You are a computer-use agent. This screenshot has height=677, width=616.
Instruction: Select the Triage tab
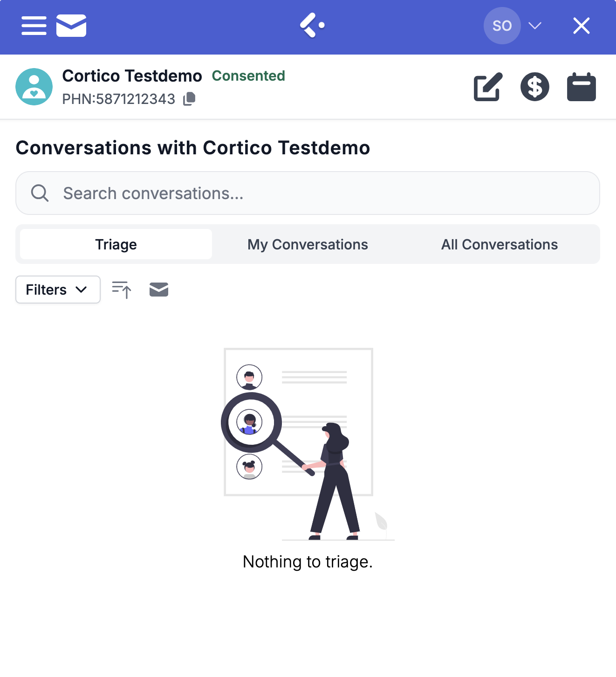[x=116, y=244]
